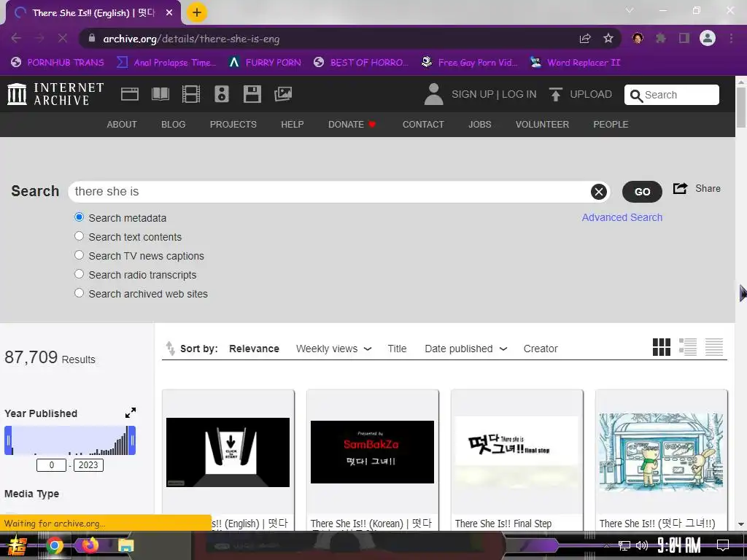Open the browser Extensions puzzle icon
The width and height of the screenshot is (747, 560).
coord(661,38)
